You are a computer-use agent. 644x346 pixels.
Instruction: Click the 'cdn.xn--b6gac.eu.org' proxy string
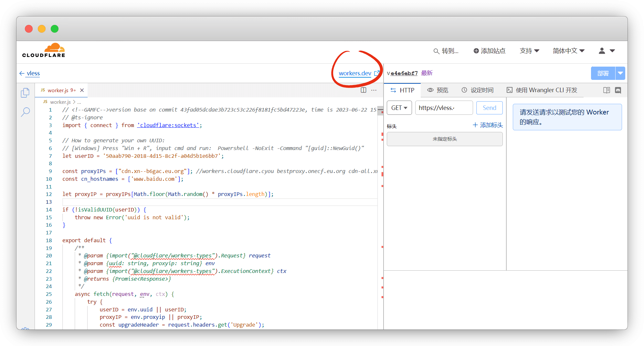click(x=153, y=171)
